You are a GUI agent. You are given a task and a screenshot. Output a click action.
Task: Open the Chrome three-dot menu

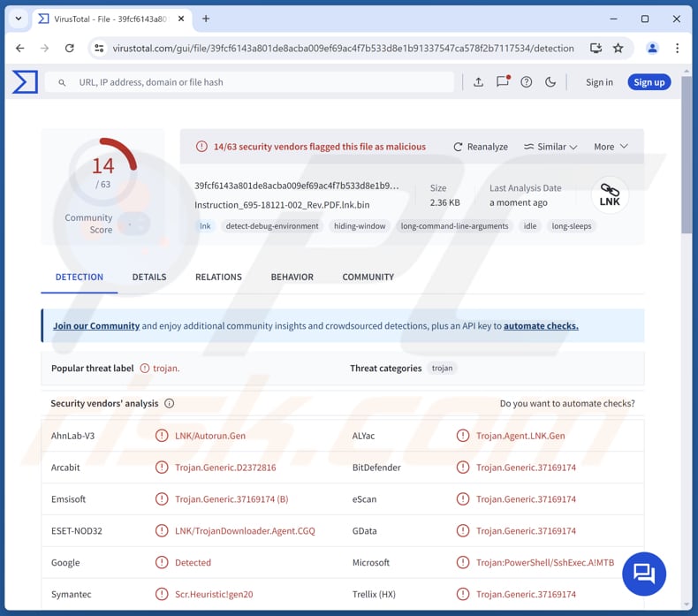(677, 48)
